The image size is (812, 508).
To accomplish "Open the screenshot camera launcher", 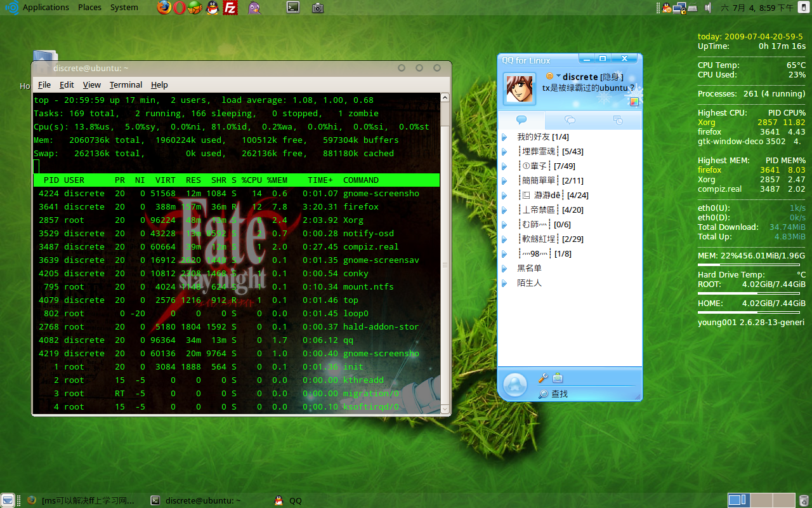I will [x=318, y=8].
